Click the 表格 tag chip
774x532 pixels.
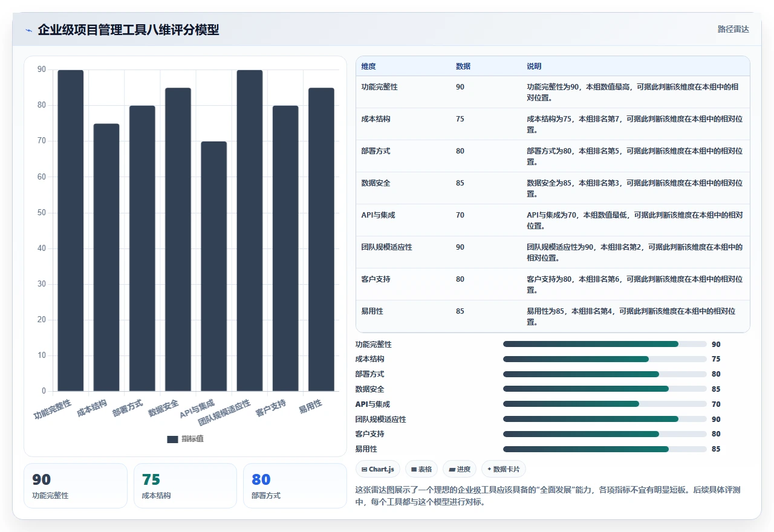coord(421,469)
